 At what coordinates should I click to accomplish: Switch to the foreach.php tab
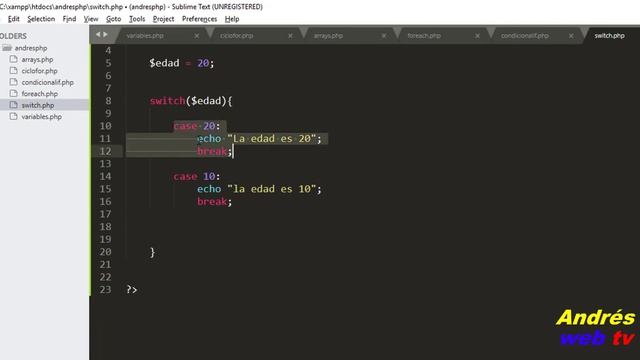(x=424, y=36)
